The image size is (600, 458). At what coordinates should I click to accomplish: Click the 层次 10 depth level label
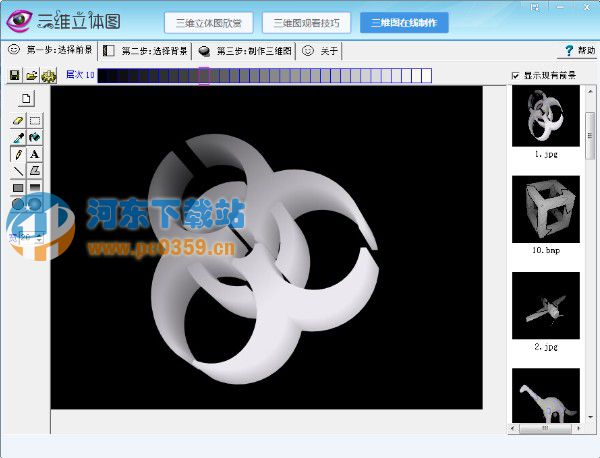click(80, 75)
